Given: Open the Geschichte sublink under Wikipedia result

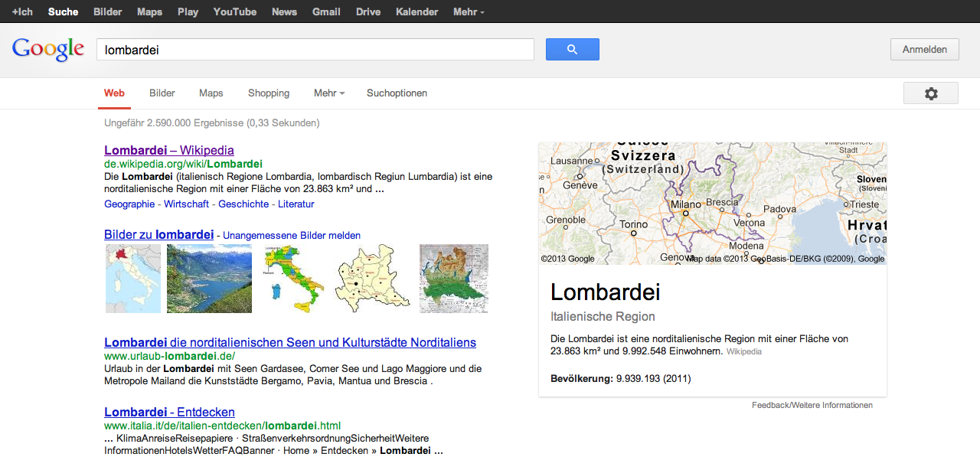Looking at the screenshot, I should pos(243,204).
